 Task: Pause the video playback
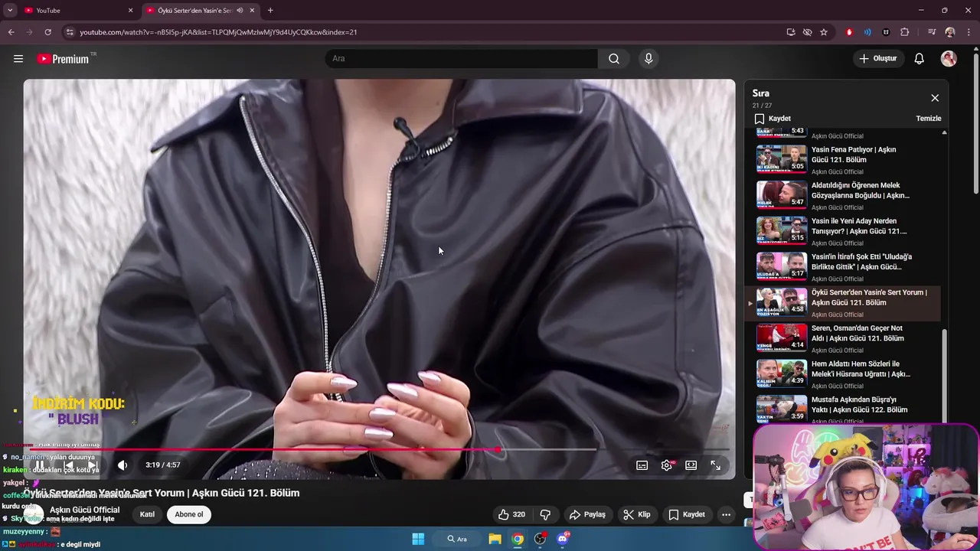(38, 465)
